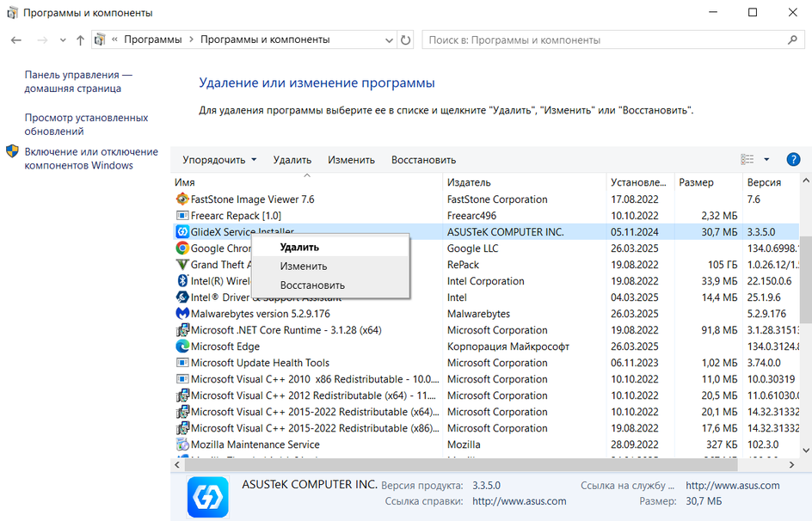
Task: Choose Удалить in context menu
Action: (x=331, y=248)
